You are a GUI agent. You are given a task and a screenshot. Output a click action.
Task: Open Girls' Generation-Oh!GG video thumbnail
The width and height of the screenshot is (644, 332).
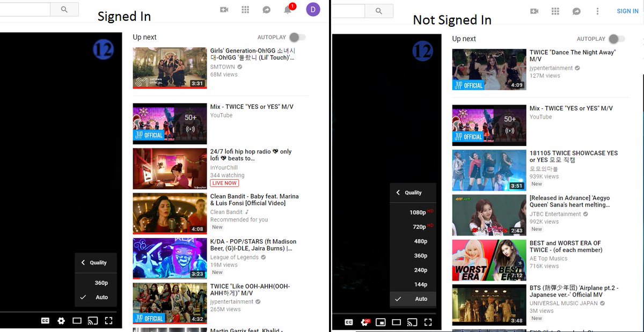point(170,68)
